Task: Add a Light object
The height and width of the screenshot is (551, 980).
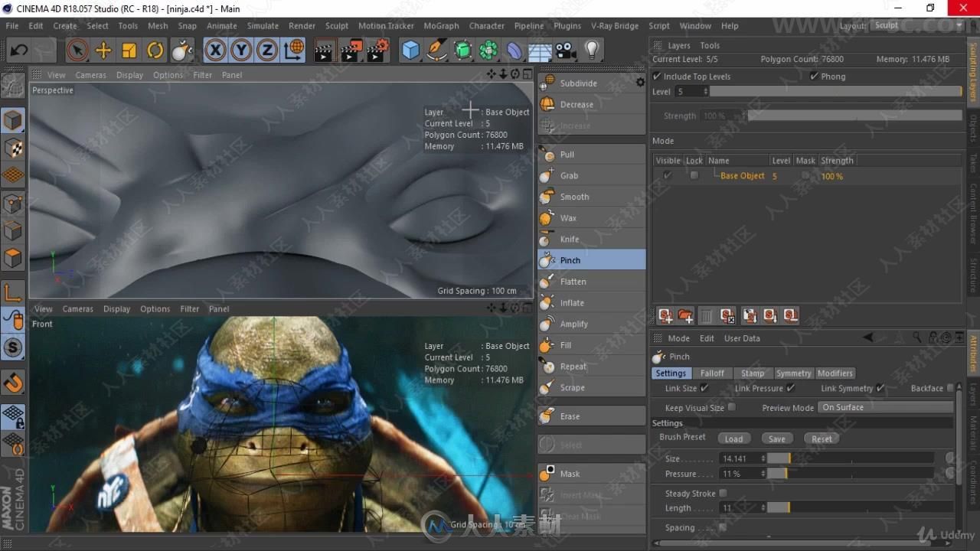Action: pyautogui.click(x=592, y=51)
